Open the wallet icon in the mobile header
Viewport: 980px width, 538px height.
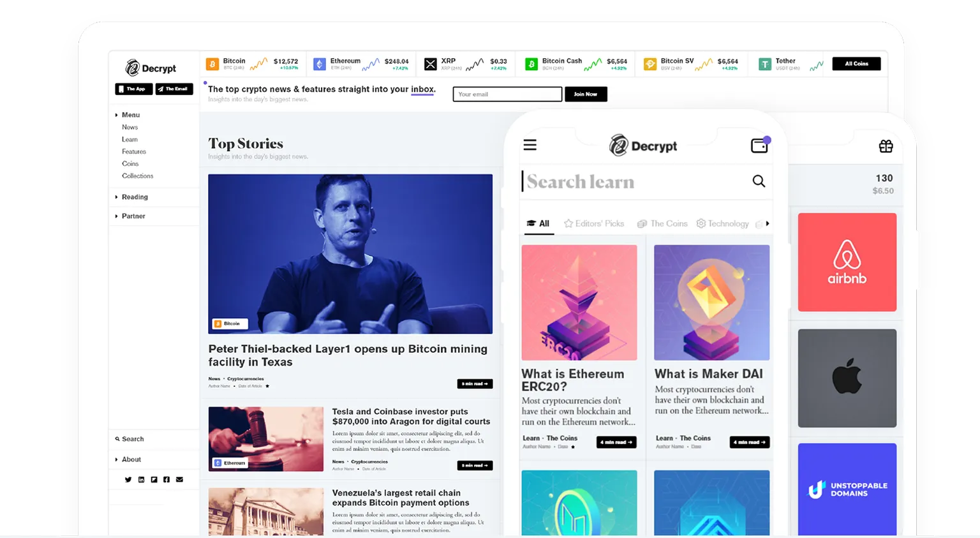click(x=760, y=145)
